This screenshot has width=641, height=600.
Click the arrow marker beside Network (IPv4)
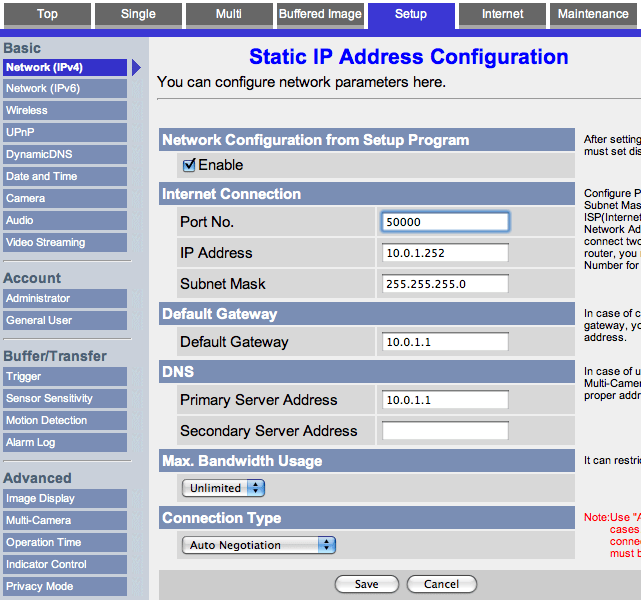click(x=136, y=68)
